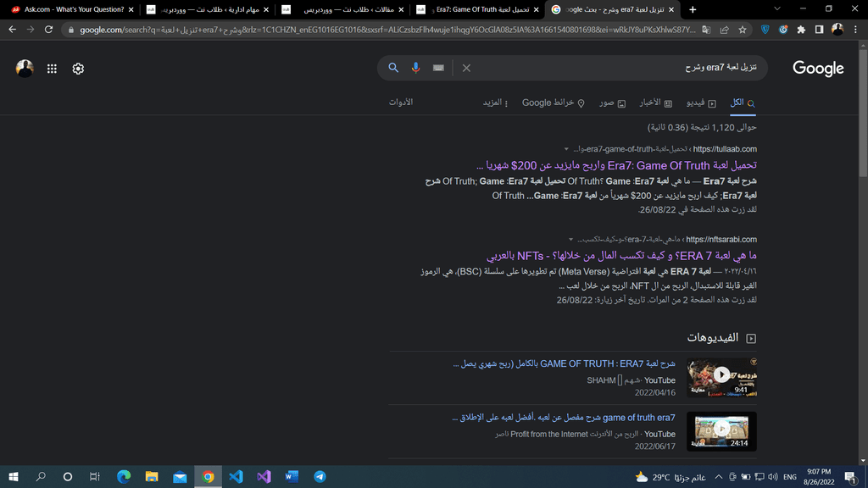Expand the nftsarabi.com result options arrow

click(570, 240)
